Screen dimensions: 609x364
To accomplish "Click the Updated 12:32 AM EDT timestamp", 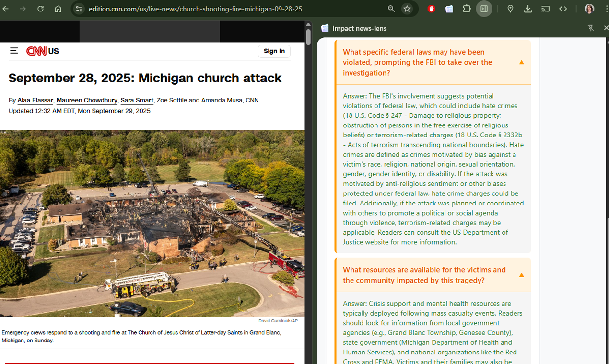I will (79, 111).
